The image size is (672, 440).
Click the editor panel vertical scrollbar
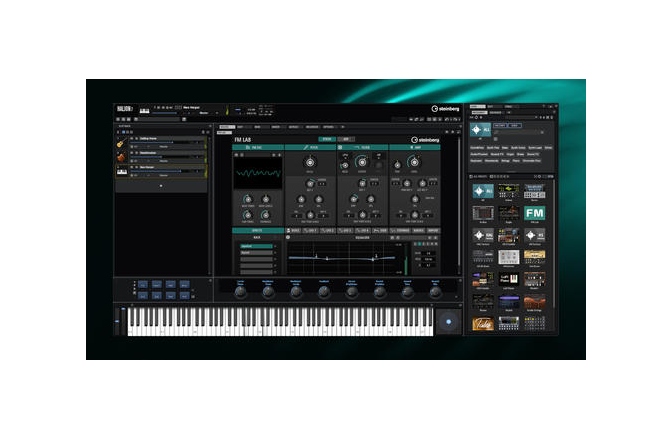459,201
